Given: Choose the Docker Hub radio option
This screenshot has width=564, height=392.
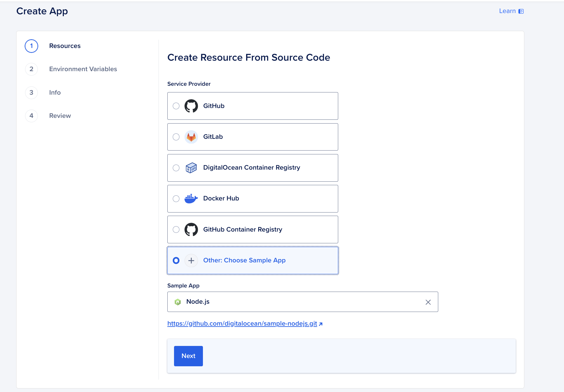Looking at the screenshot, I should (x=176, y=199).
